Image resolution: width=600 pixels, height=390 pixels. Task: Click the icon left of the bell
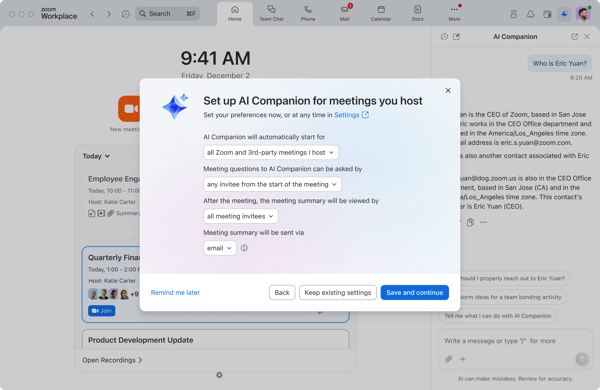click(514, 14)
